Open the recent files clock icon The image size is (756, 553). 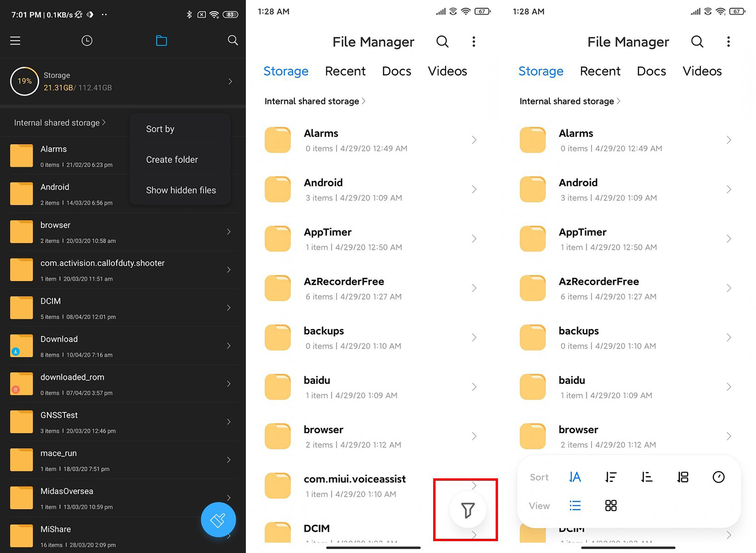click(87, 41)
